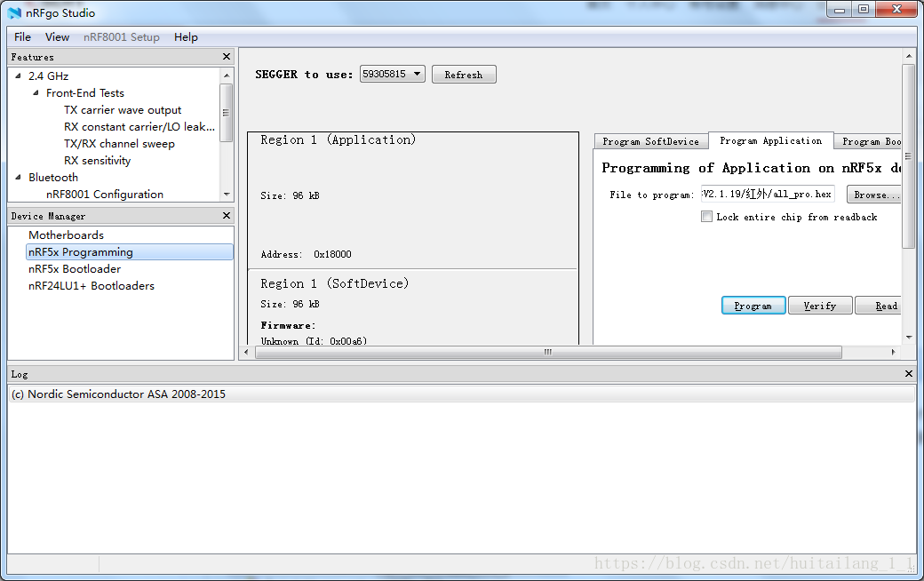This screenshot has height=581, width=924.
Task: Click the Browse button for hex file
Action: pyautogui.click(x=874, y=195)
